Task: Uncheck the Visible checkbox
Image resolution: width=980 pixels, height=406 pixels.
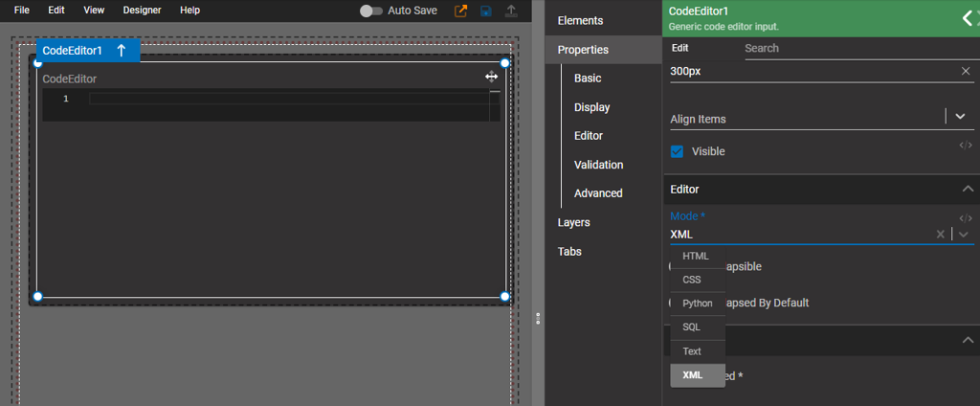Action: click(677, 151)
